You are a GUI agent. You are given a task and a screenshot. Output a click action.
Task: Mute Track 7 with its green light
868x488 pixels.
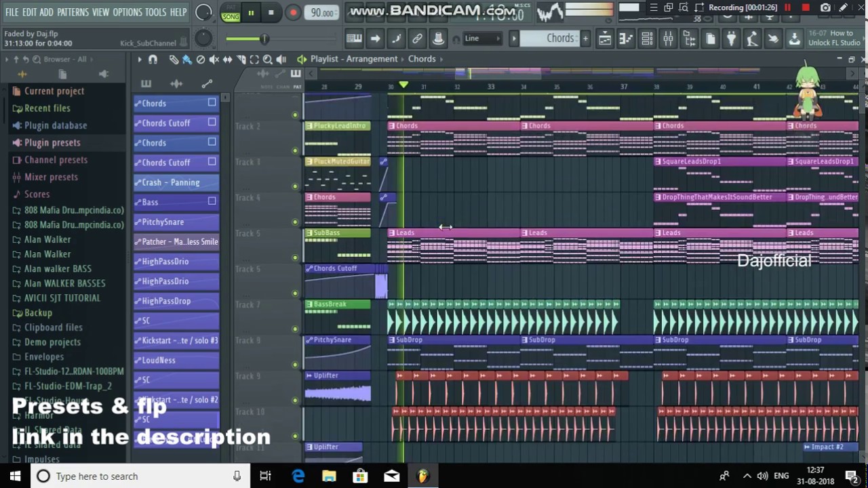295,329
